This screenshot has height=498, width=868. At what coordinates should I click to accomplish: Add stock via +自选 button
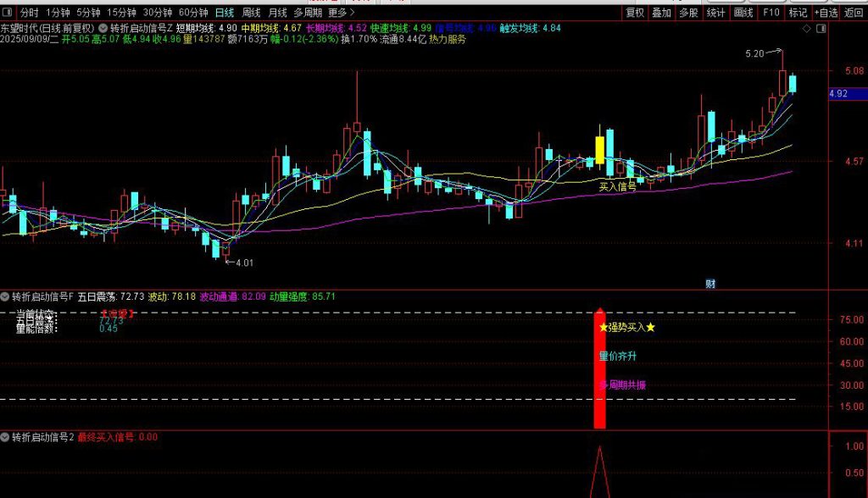[x=826, y=13]
